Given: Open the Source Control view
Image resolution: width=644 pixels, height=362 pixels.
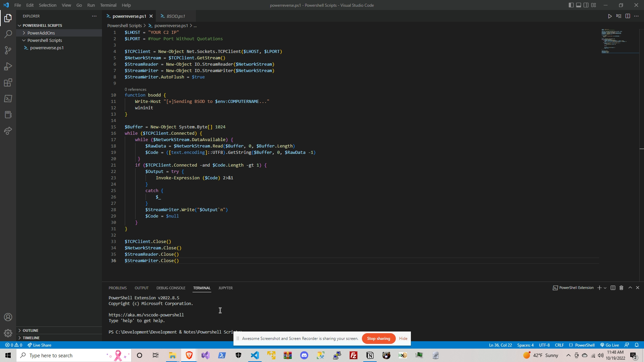Looking at the screenshot, I should (x=8, y=50).
